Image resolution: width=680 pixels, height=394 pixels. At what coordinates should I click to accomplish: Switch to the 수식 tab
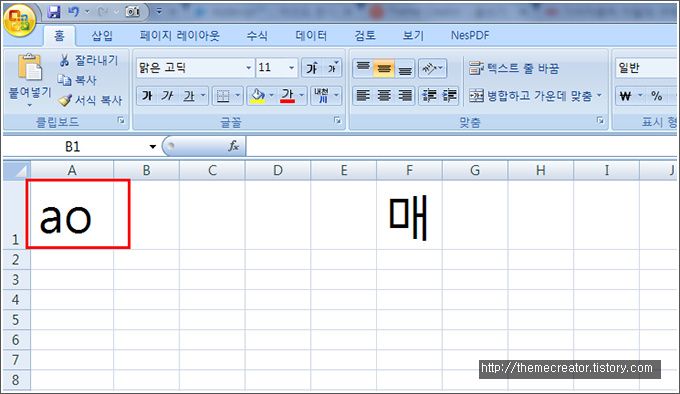point(257,36)
